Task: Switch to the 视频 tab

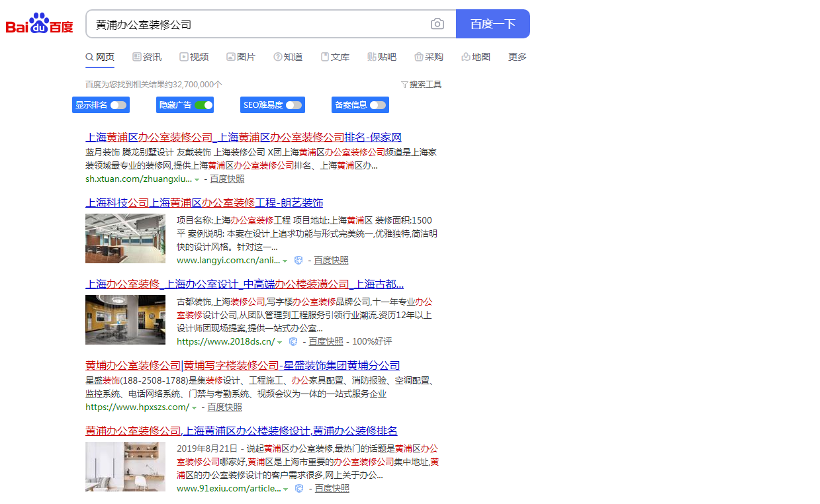Action: 194,58
